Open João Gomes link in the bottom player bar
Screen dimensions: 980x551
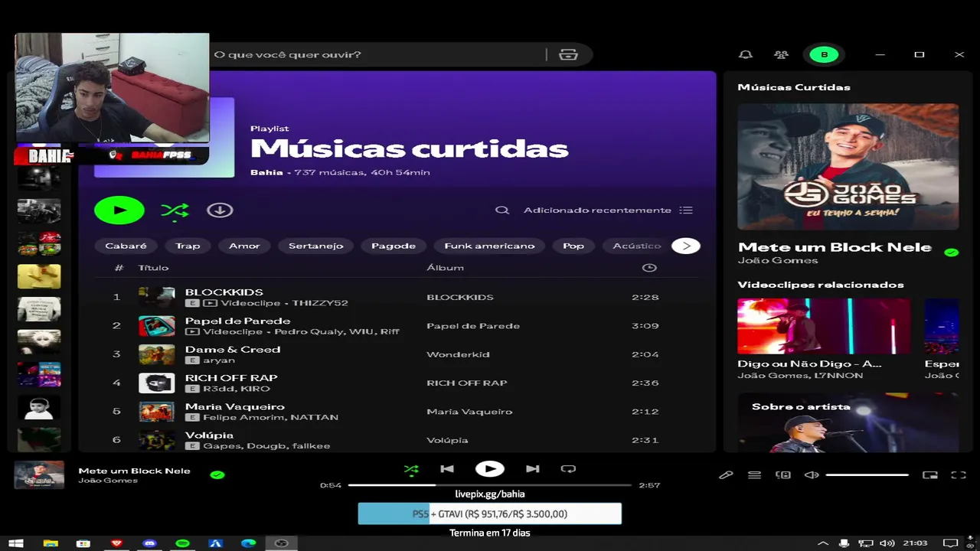[x=108, y=481]
